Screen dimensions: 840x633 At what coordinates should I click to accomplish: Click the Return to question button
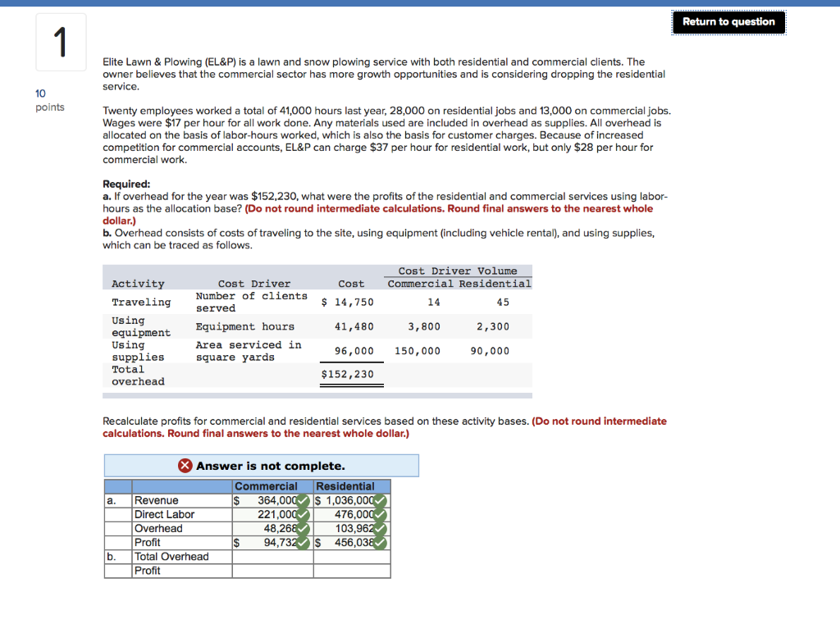[x=728, y=22]
